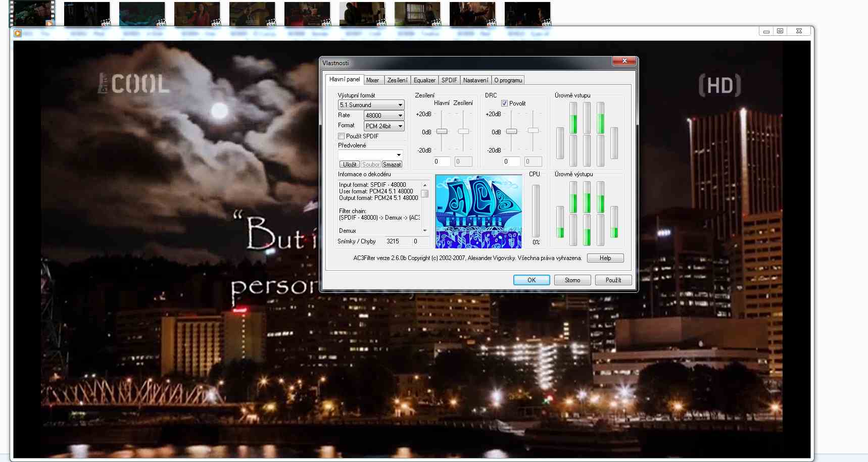Click the decoder info scroll-down arrow
Image resolution: width=868 pixels, height=462 pixels.
[425, 231]
